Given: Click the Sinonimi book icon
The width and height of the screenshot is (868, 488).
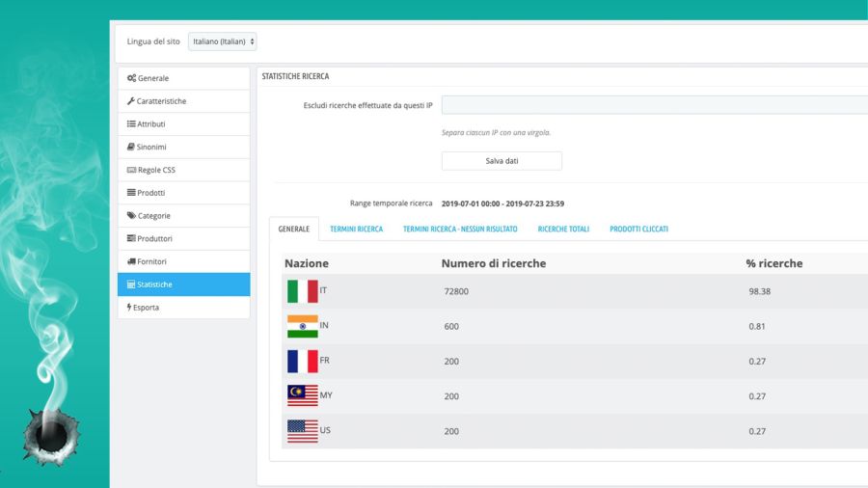Looking at the screenshot, I should tap(131, 147).
